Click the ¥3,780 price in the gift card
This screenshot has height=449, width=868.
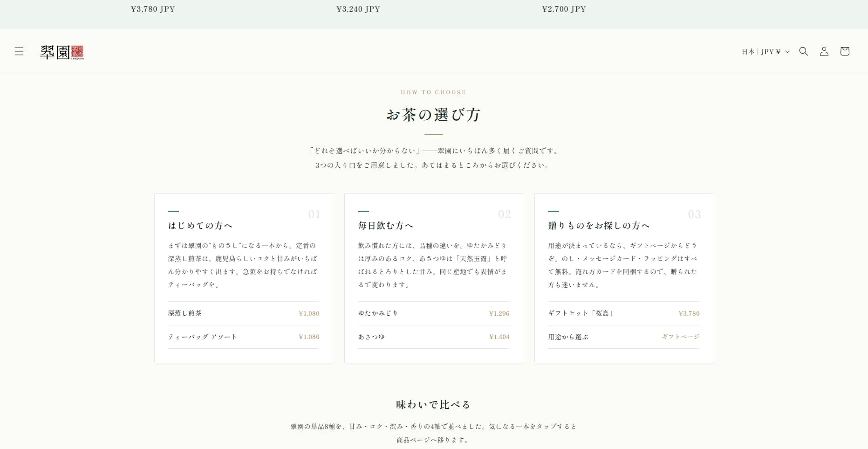click(x=689, y=313)
